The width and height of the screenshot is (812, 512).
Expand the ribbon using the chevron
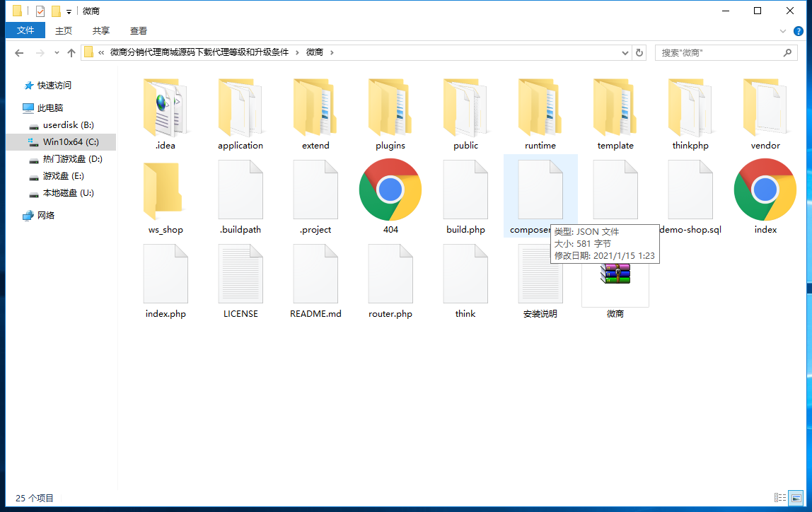(783, 31)
